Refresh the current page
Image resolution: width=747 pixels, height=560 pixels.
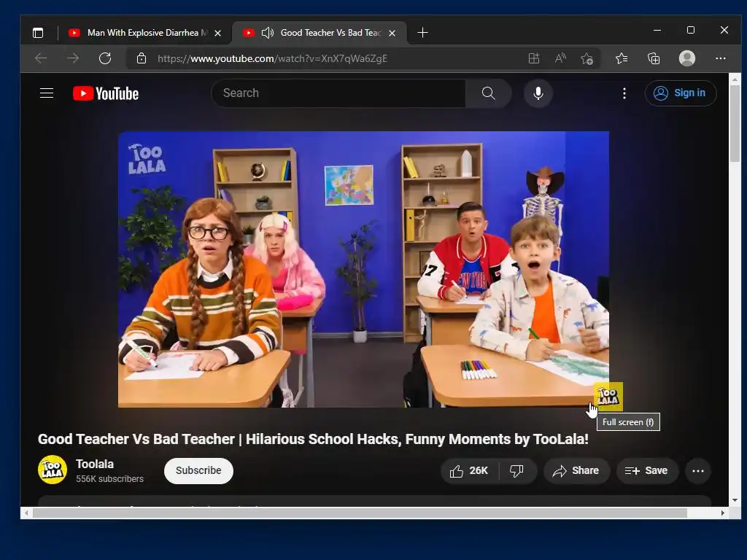[x=105, y=58]
